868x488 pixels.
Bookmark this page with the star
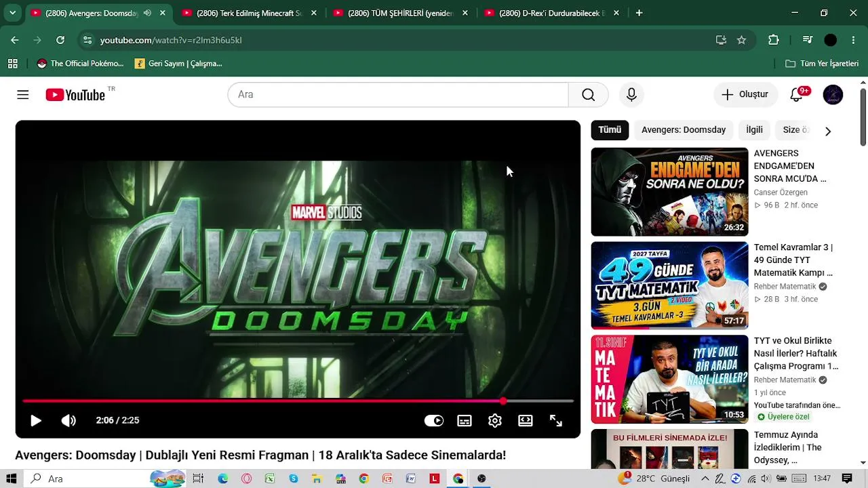[x=742, y=40]
